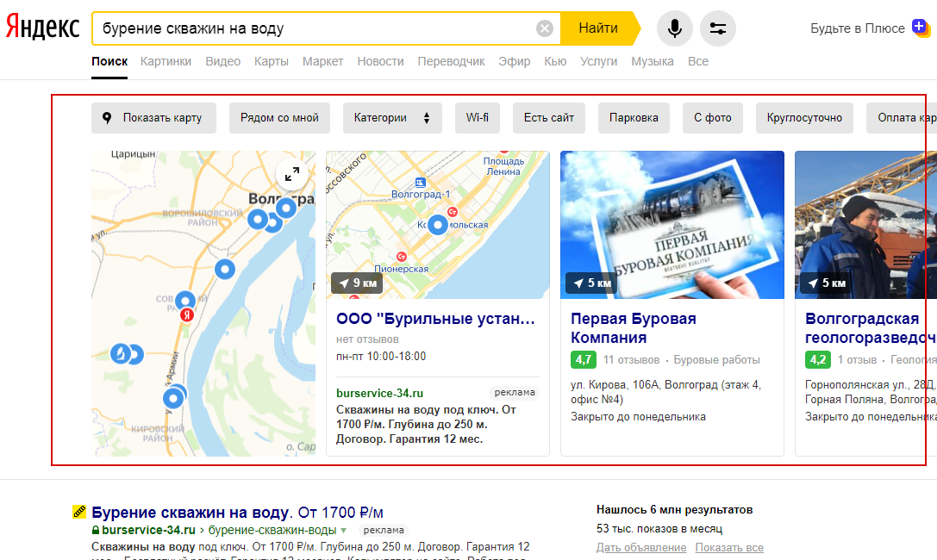937x560 pixels.
Task: Open the Новости tab
Action: click(x=381, y=61)
